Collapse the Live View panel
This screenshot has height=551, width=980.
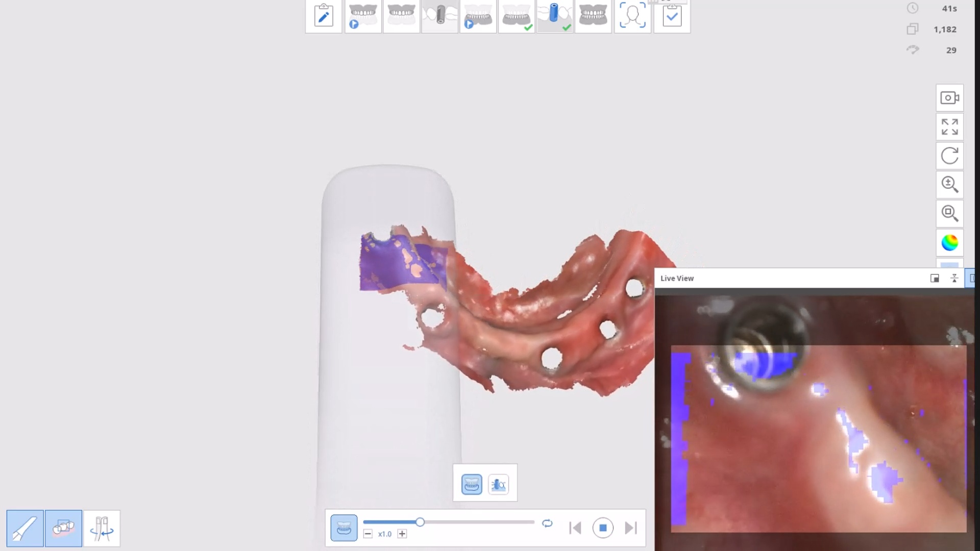coord(954,278)
